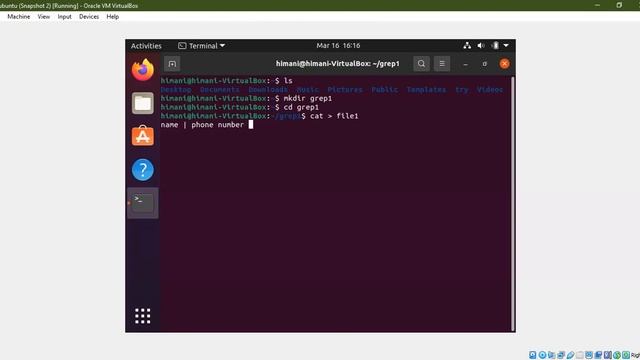Close the terminal with orange X

click(504, 64)
